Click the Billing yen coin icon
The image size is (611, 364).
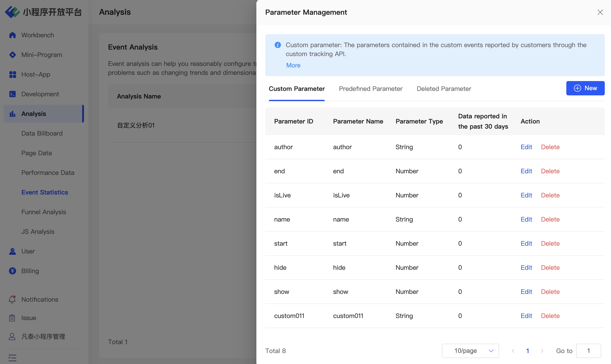coord(13,271)
